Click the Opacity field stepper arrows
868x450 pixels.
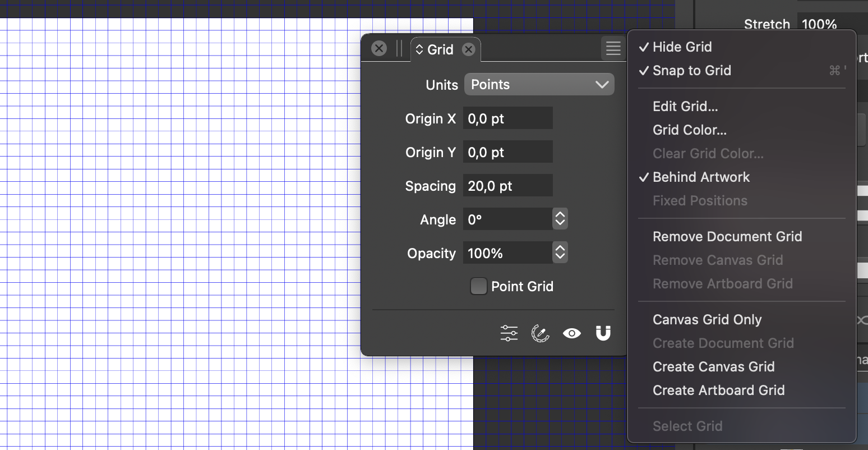click(x=560, y=253)
